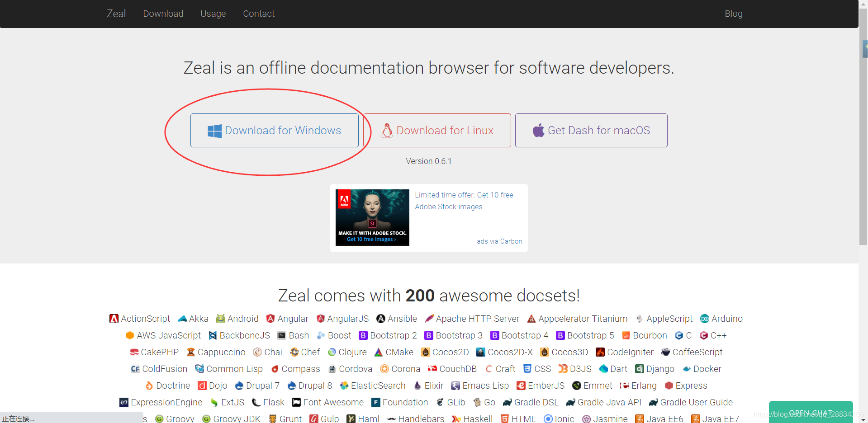
Task: Go to the Contact page
Action: 259,14
